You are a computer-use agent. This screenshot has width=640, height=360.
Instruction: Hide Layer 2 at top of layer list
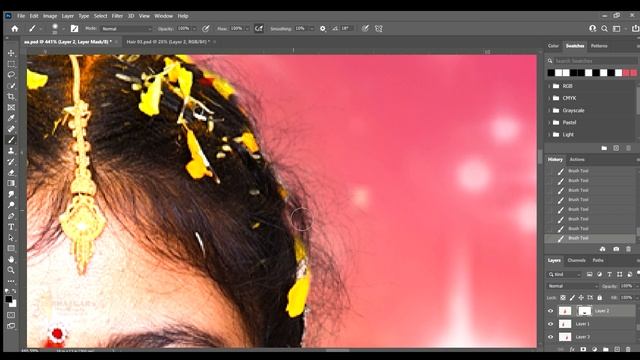(x=550, y=311)
